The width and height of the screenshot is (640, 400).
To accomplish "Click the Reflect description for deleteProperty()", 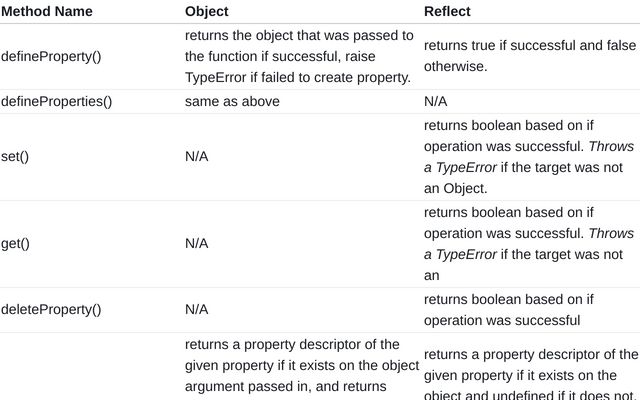I will tap(509, 310).
